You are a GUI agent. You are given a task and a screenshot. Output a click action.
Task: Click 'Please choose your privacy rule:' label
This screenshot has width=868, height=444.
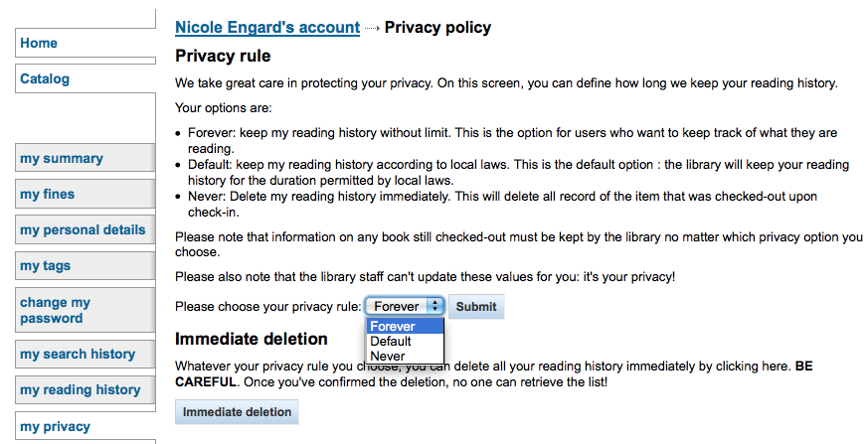[268, 307]
